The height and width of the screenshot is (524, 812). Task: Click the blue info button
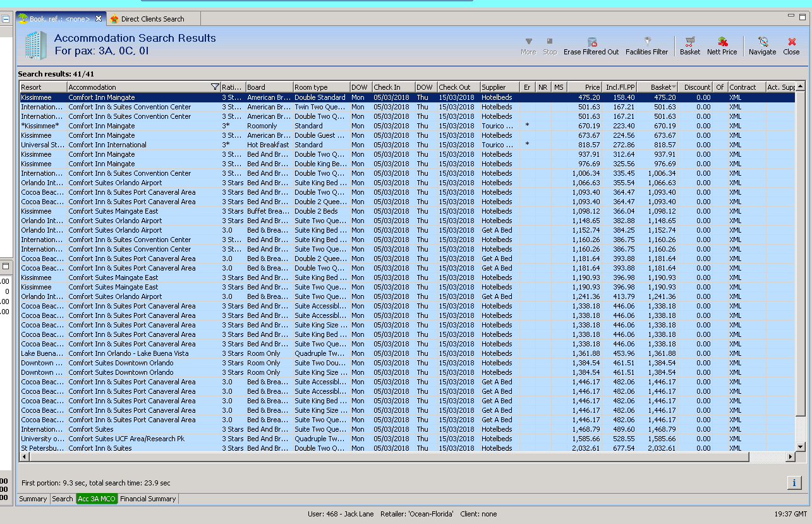coord(794,483)
